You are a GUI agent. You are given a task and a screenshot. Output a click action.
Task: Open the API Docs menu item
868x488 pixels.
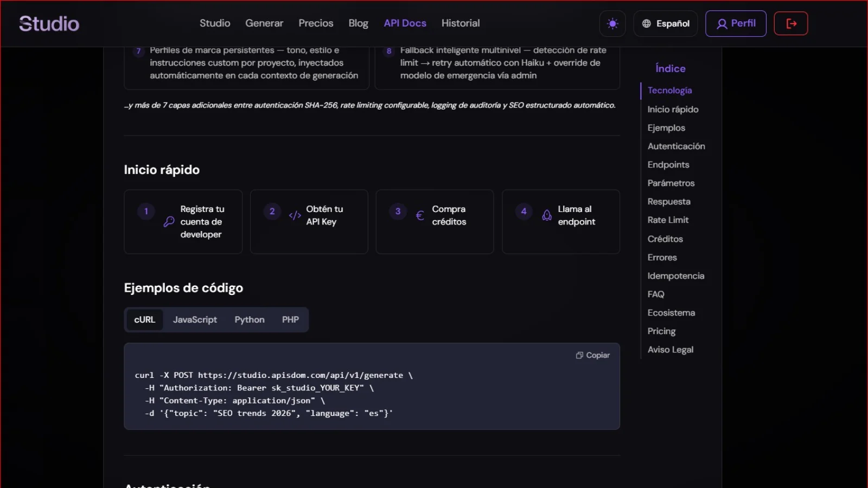[x=405, y=23]
